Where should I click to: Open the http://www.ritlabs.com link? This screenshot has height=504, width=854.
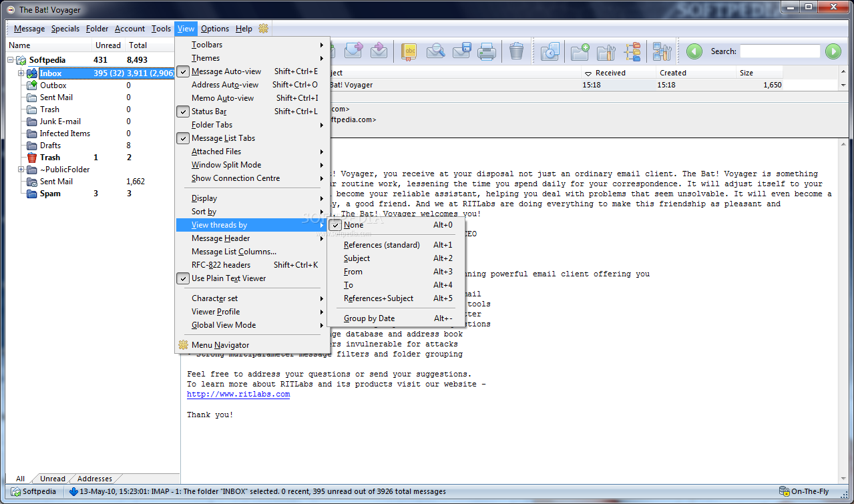[238, 395]
